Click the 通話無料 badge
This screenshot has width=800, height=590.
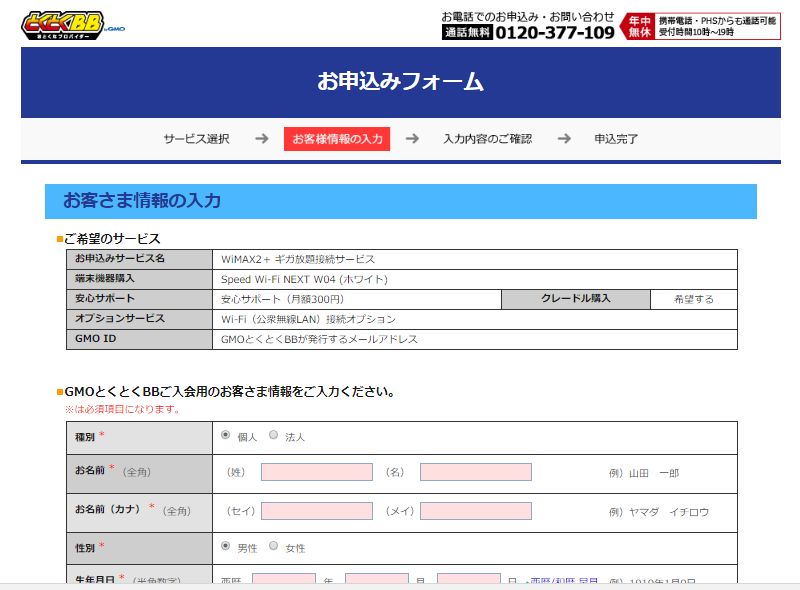coord(467,33)
